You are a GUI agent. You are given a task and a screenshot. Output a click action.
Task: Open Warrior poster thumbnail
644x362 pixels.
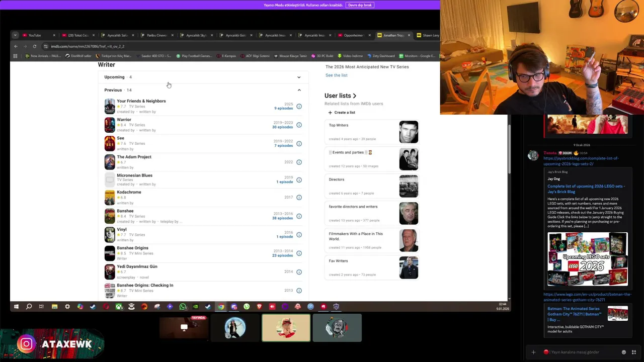point(110,125)
